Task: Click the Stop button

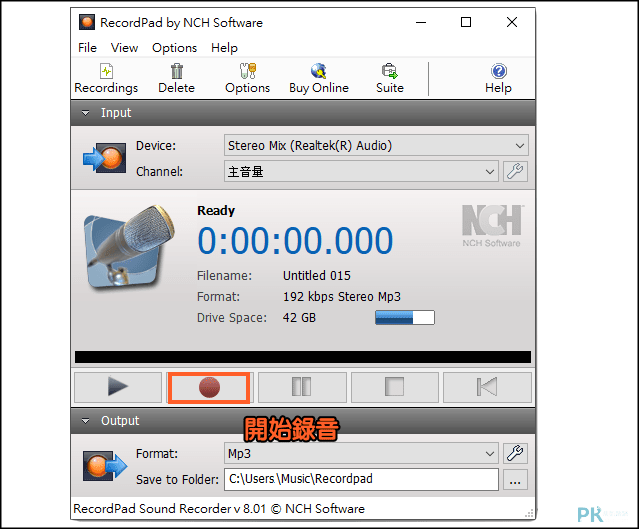Action: [x=394, y=387]
